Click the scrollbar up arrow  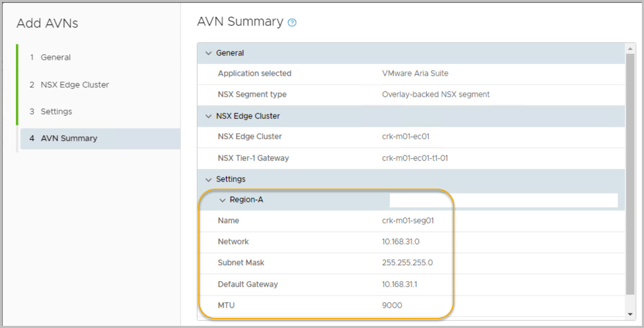630,48
